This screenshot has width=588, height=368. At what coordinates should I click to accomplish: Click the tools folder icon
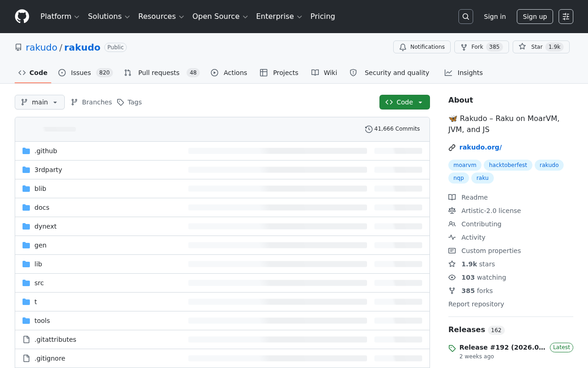coord(26,321)
